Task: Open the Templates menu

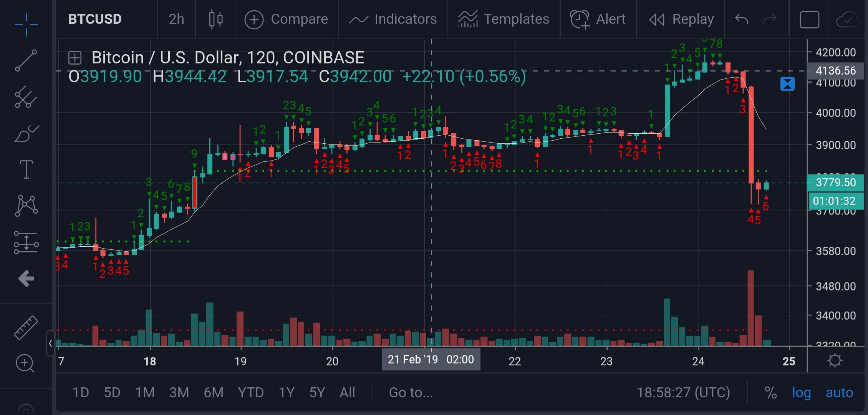Action: coord(504,19)
